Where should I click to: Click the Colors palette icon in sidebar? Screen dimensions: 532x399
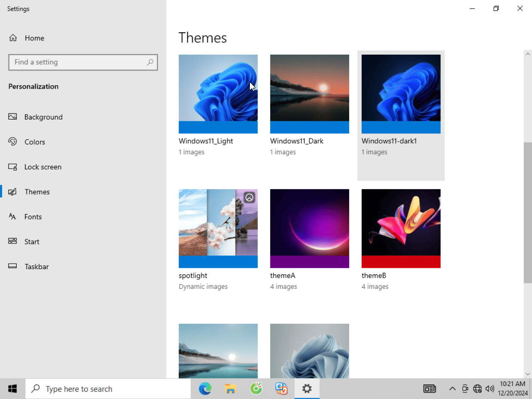click(x=12, y=141)
